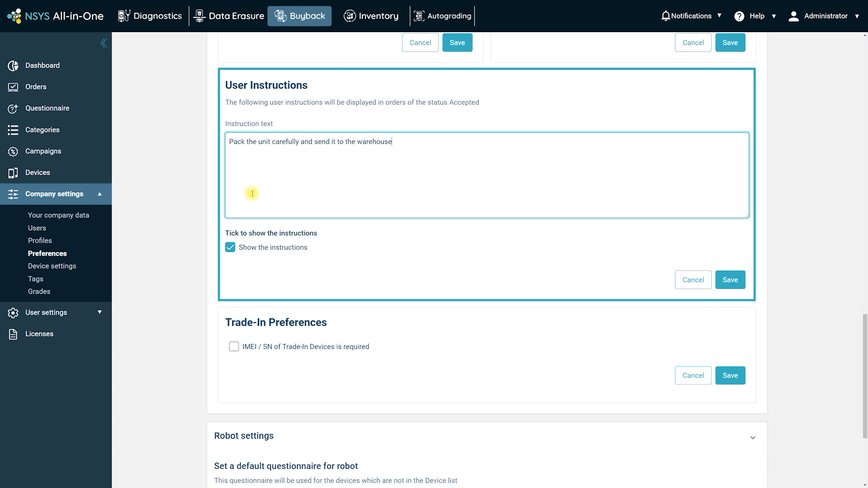Click the Robot settings header title
The image size is (868, 488).
click(244, 436)
